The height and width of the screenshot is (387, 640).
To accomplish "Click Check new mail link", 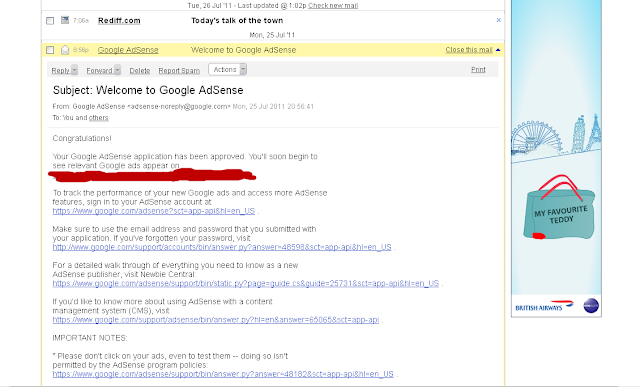I will [333, 5].
